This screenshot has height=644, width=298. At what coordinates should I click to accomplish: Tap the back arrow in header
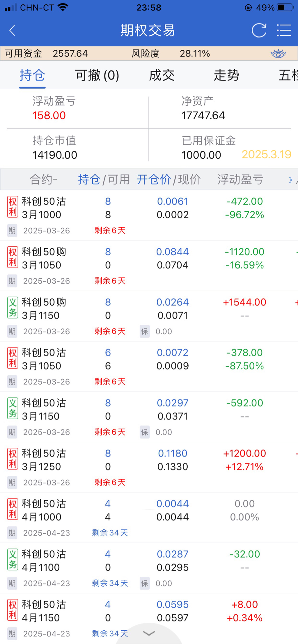12,30
